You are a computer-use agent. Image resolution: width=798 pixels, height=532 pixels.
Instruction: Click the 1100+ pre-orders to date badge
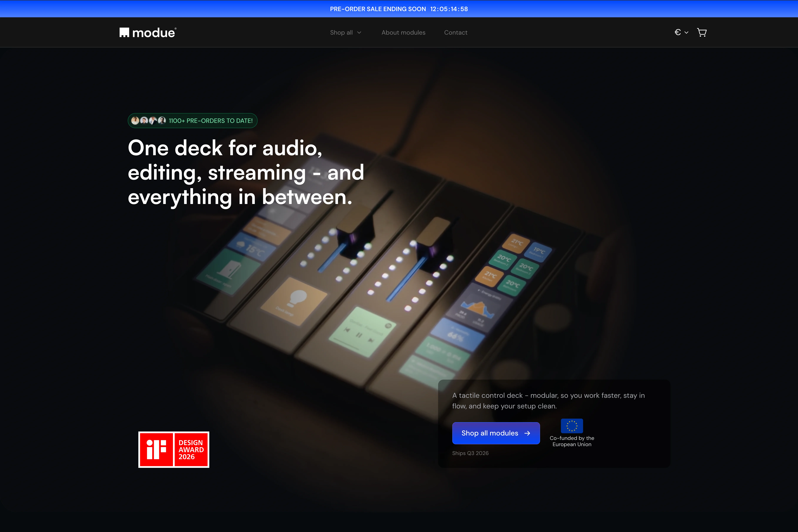pos(192,121)
